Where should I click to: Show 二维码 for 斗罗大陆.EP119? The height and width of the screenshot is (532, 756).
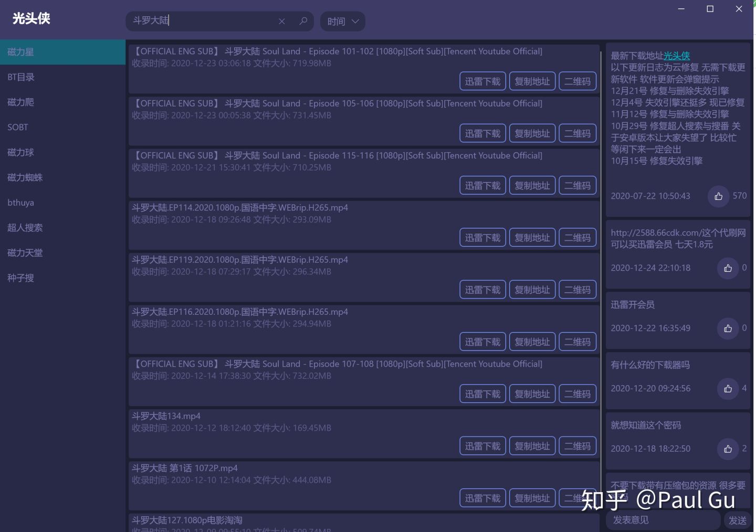577,290
